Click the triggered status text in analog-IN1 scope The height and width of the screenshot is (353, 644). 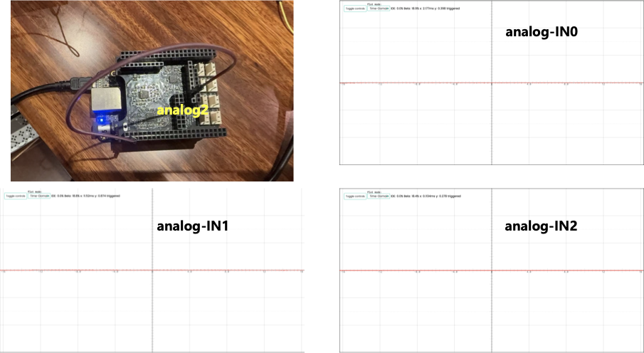(x=112, y=196)
